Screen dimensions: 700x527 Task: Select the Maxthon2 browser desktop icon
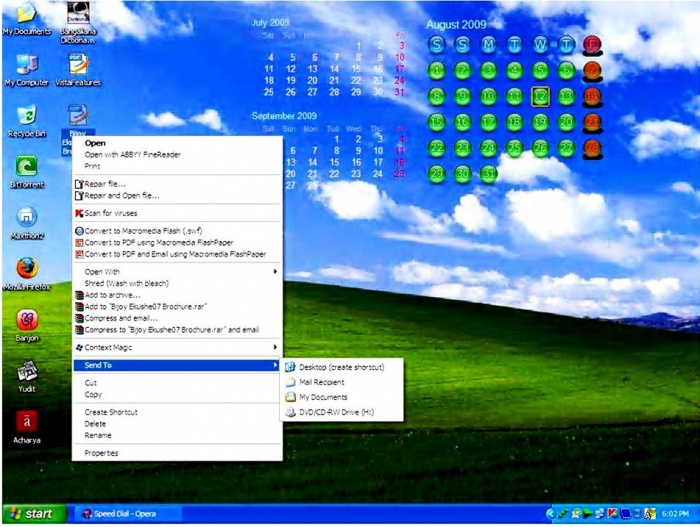(27, 223)
